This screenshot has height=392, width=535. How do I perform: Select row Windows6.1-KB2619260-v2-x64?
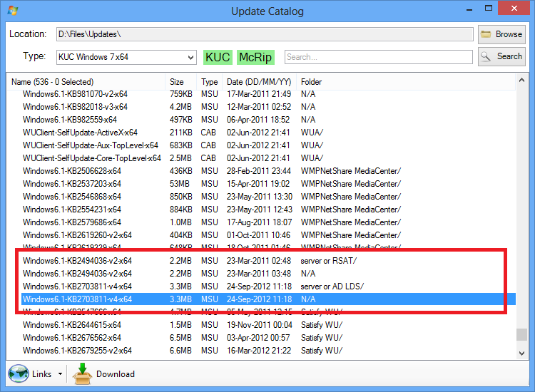[268, 235]
